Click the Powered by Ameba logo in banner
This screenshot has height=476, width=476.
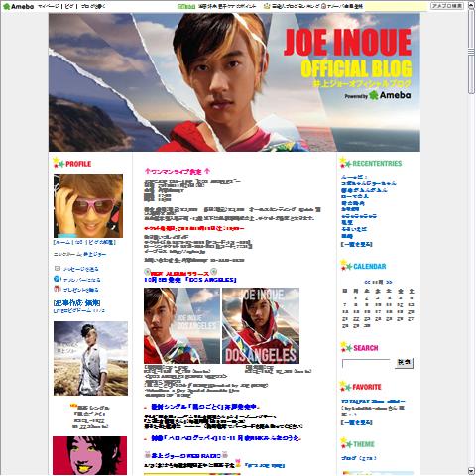(378, 95)
